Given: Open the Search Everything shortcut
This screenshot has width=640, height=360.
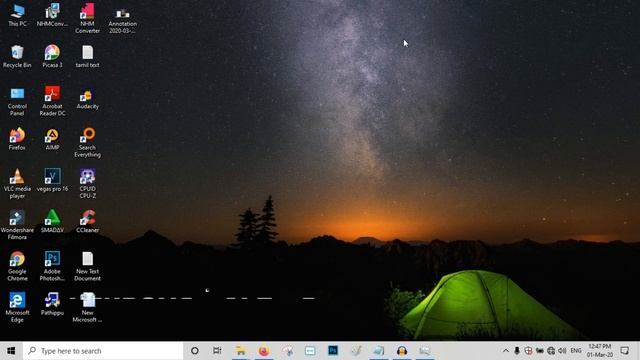Looking at the screenshot, I should [87, 143].
